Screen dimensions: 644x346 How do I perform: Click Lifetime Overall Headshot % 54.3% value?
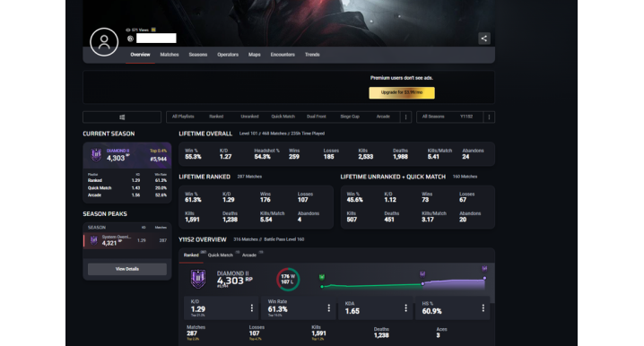coord(262,157)
